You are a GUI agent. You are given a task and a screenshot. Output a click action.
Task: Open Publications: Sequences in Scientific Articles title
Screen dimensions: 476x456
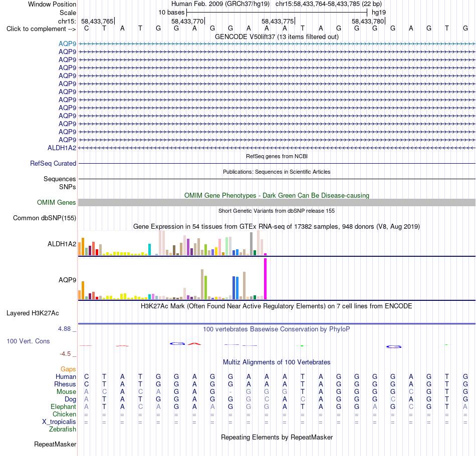pos(277,172)
